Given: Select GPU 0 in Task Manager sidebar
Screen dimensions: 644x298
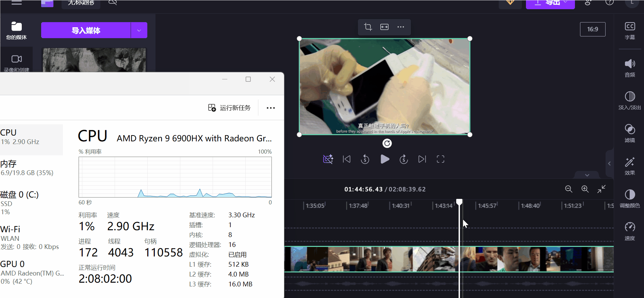Looking at the screenshot, I should 31,272.
